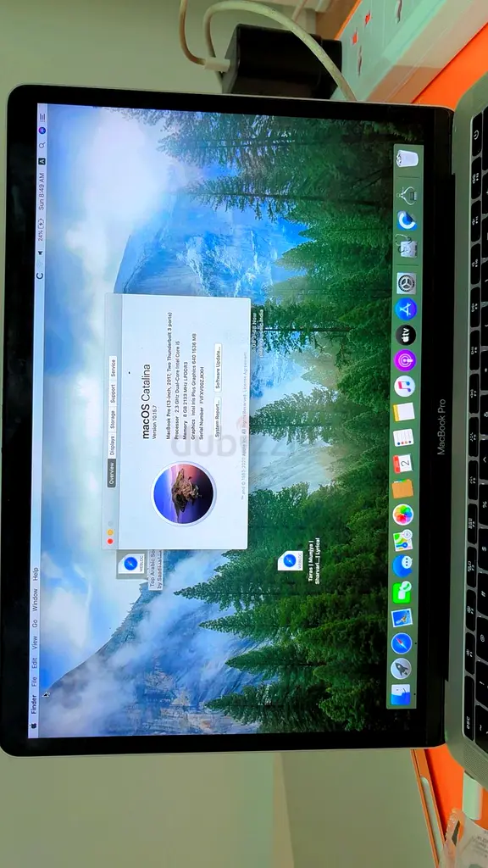This screenshot has height=868, width=488.
Task: Open System Preferences gear icon
Action: (406, 283)
